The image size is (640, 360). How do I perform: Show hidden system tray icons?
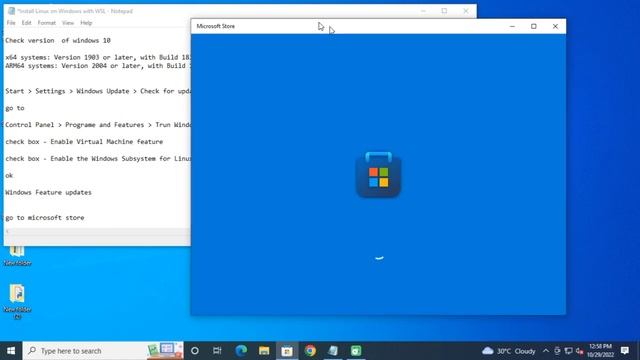[546, 351]
